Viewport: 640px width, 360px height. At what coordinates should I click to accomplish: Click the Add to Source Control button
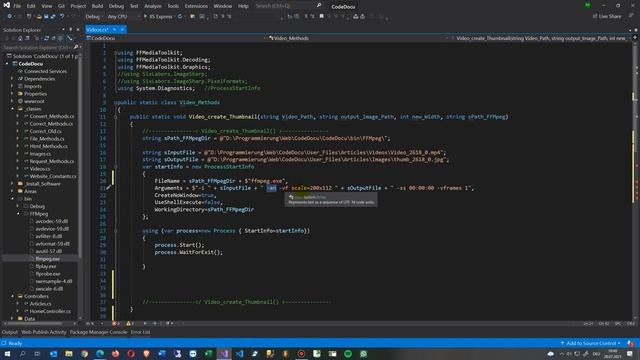(x=590, y=343)
